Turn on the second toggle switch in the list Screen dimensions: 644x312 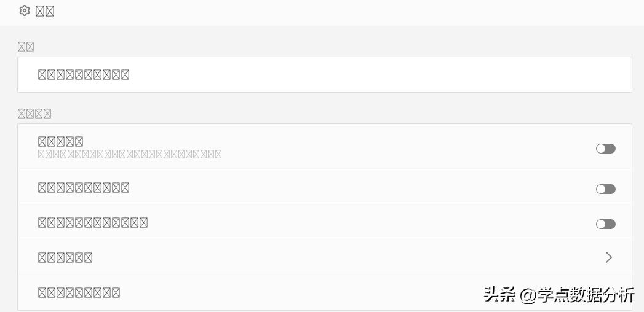pyautogui.click(x=605, y=189)
